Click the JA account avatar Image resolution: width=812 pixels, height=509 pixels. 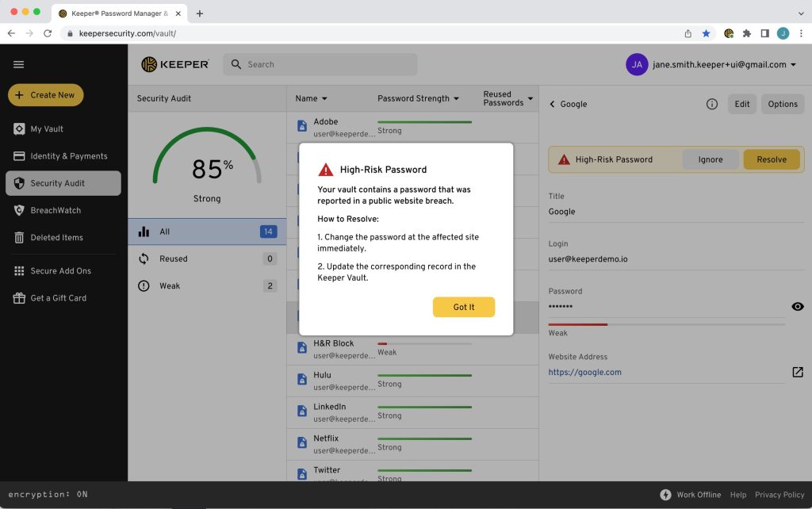click(637, 65)
